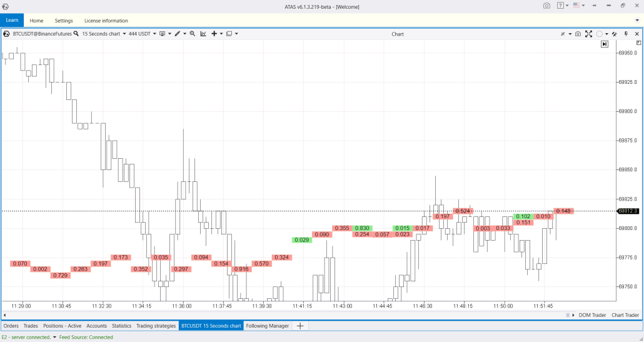Jump to the latest bar with the skip-forward icon
The height and width of the screenshot is (342, 644).
[605, 44]
